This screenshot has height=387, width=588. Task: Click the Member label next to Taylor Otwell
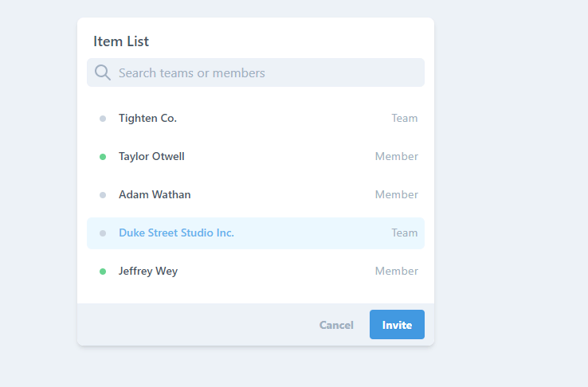(x=396, y=157)
